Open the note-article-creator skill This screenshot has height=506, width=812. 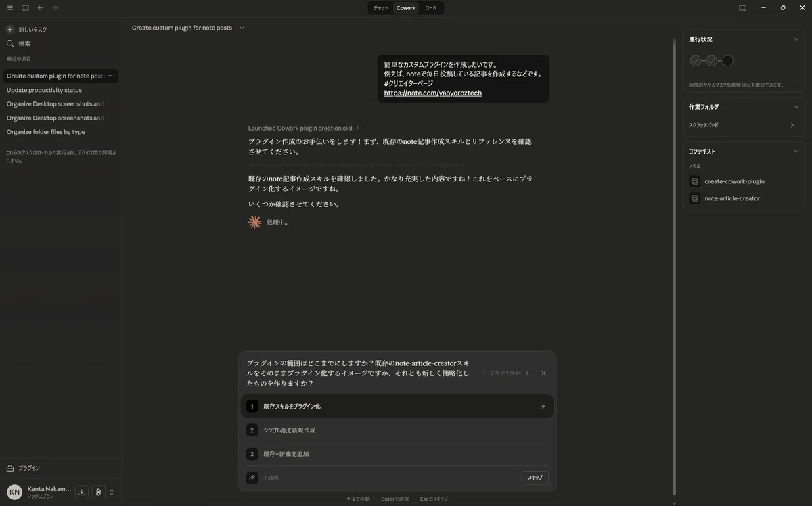[x=732, y=198]
